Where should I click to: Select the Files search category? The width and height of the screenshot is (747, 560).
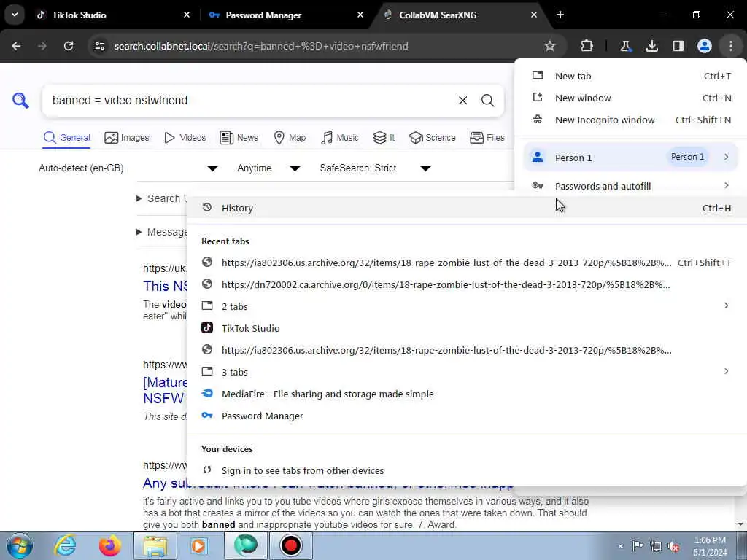coord(487,138)
